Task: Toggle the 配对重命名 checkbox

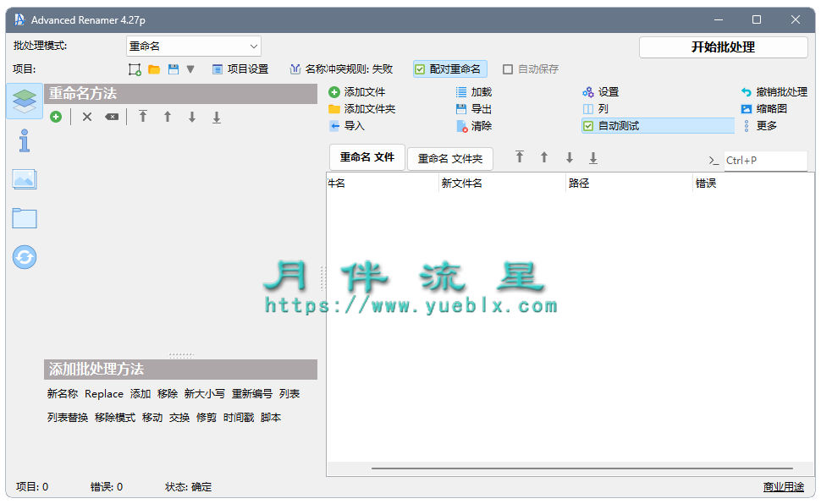Action: coord(449,69)
